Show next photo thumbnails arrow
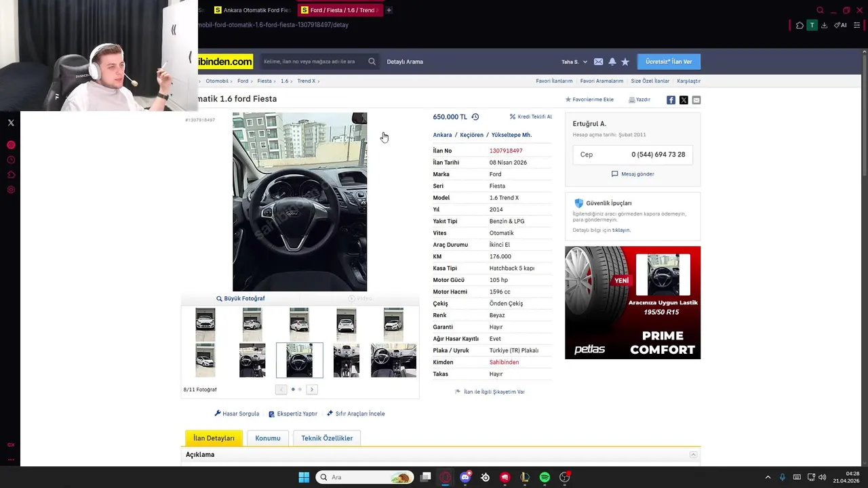 (312, 389)
